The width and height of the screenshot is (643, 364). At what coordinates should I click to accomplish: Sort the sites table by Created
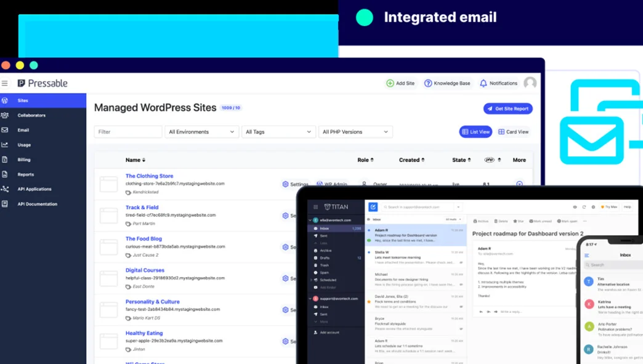point(411,160)
